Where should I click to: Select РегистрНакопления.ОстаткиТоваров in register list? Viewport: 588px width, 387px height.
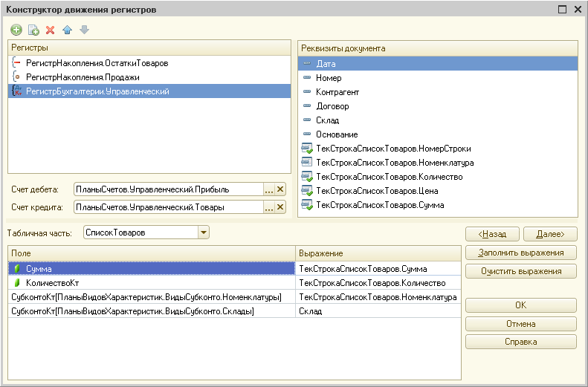pyautogui.click(x=97, y=63)
